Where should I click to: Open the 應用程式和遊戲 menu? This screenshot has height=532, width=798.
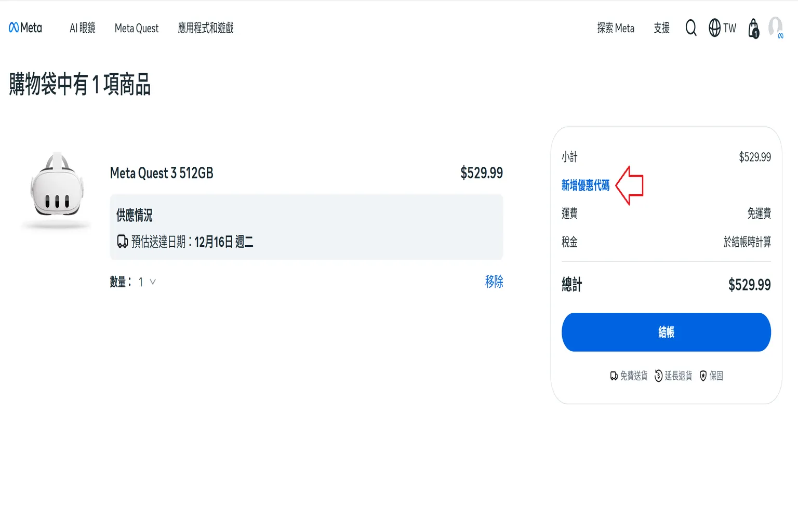[205, 28]
